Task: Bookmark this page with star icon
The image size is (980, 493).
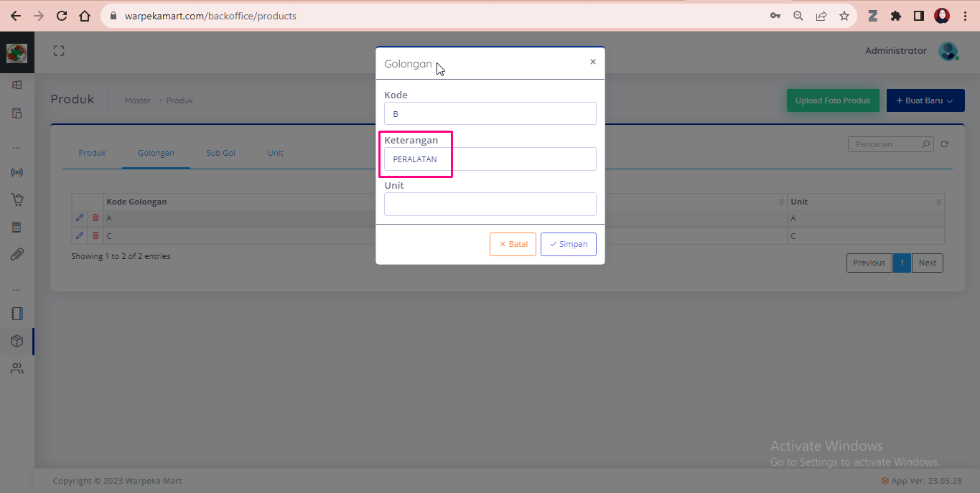Action: tap(844, 16)
